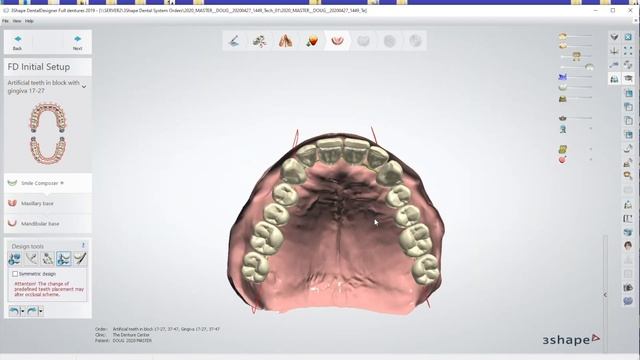Open the active denture setup workflow step

[338, 41]
